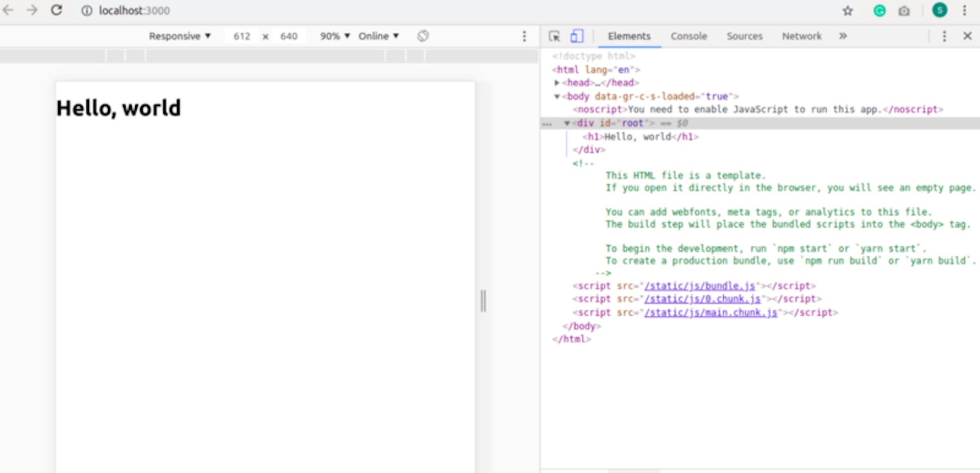Image resolution: width=980 pixels, height=473 pixels.
Task: Open the Grammarly extension icon
Action: (x=879, y=11)
